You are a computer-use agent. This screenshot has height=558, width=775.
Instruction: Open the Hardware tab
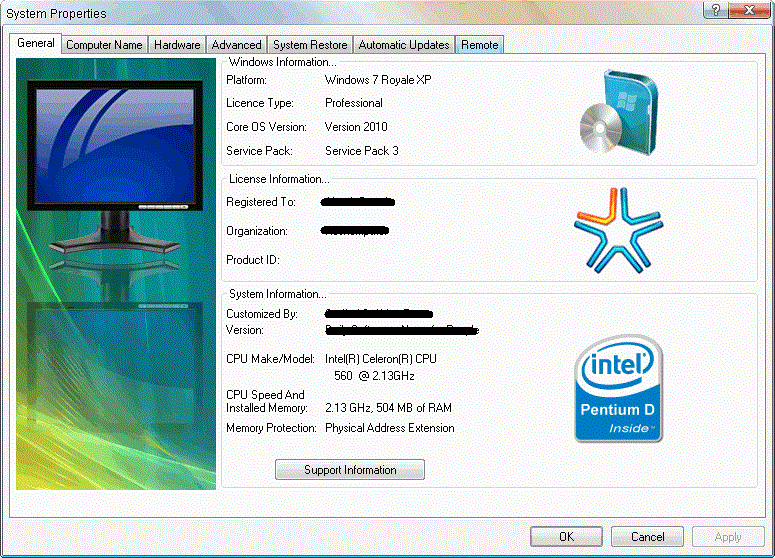click(x=177, y=45)
